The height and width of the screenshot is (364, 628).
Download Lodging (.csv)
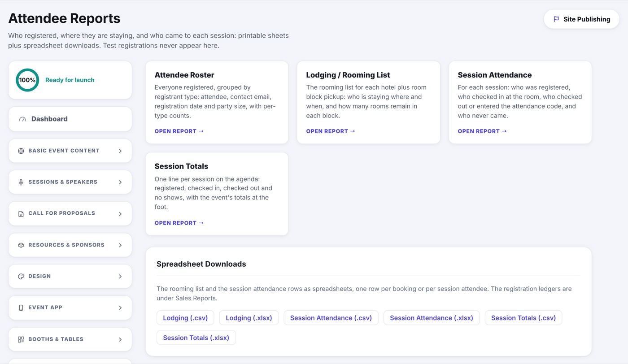tap(185, 318)
